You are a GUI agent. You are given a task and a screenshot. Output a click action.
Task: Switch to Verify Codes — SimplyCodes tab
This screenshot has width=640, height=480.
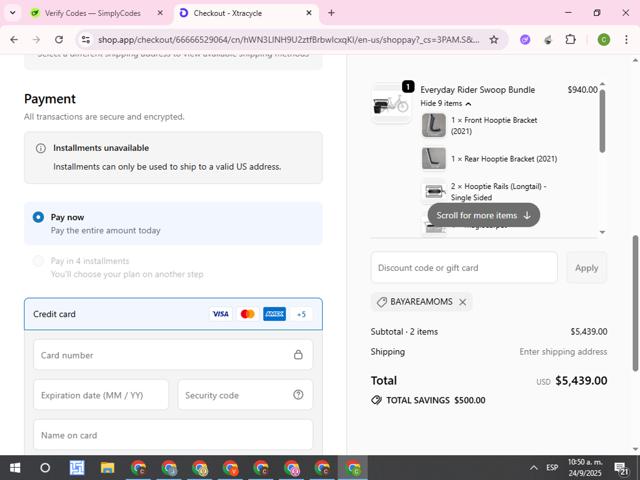point(92,13)
